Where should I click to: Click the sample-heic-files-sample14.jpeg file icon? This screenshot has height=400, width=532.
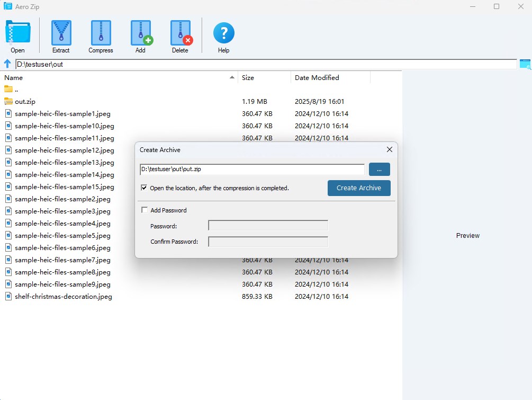(8, 174)
